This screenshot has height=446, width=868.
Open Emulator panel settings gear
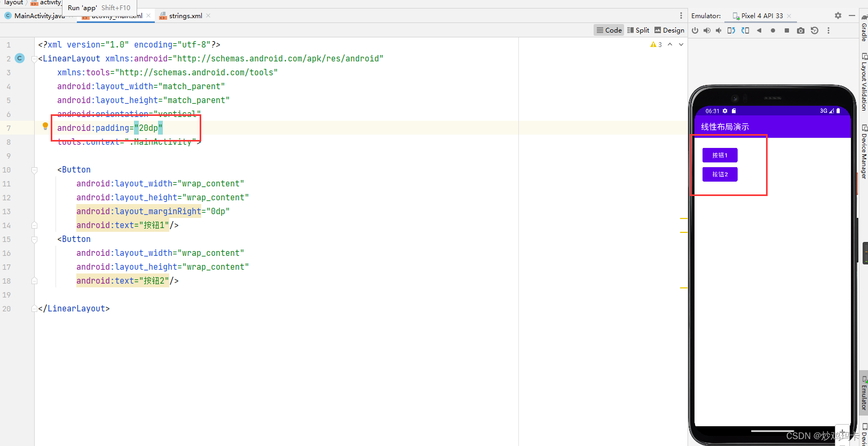pos(838,15)
